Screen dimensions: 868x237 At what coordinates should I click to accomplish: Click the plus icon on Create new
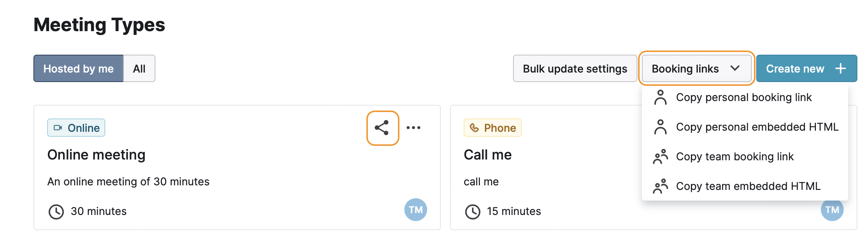[x=840, y=69]
